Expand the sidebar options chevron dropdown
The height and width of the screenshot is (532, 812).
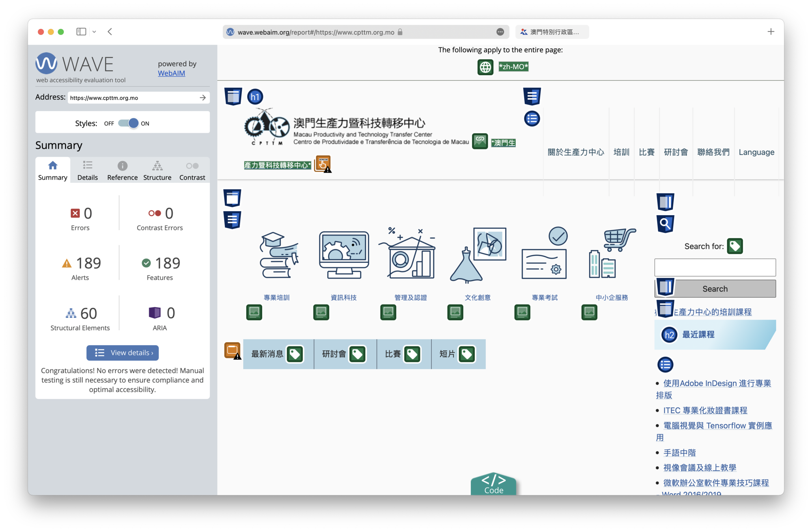[94, 32]
